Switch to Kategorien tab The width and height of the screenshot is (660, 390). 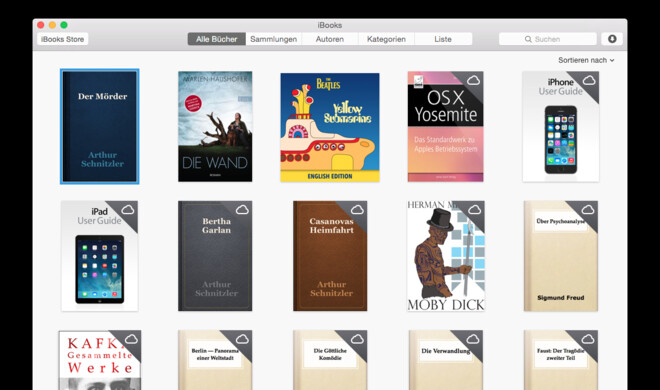pos(386,39)
